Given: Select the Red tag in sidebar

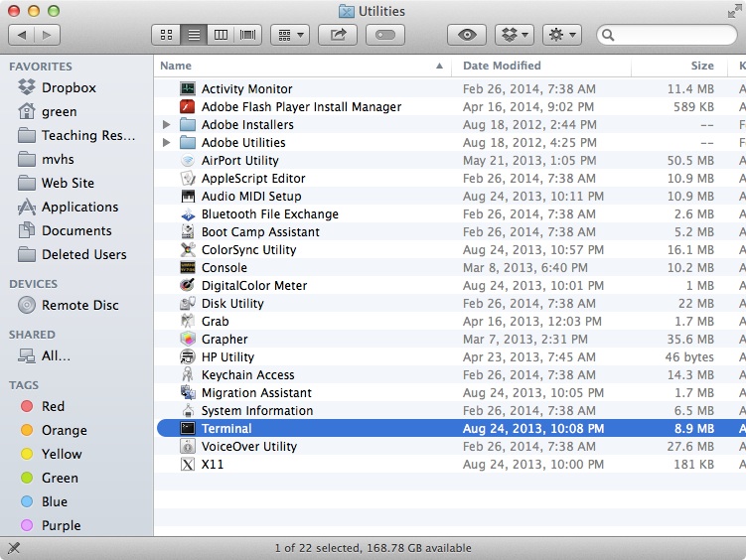Looking at the screenshot, I should [53, 406].
